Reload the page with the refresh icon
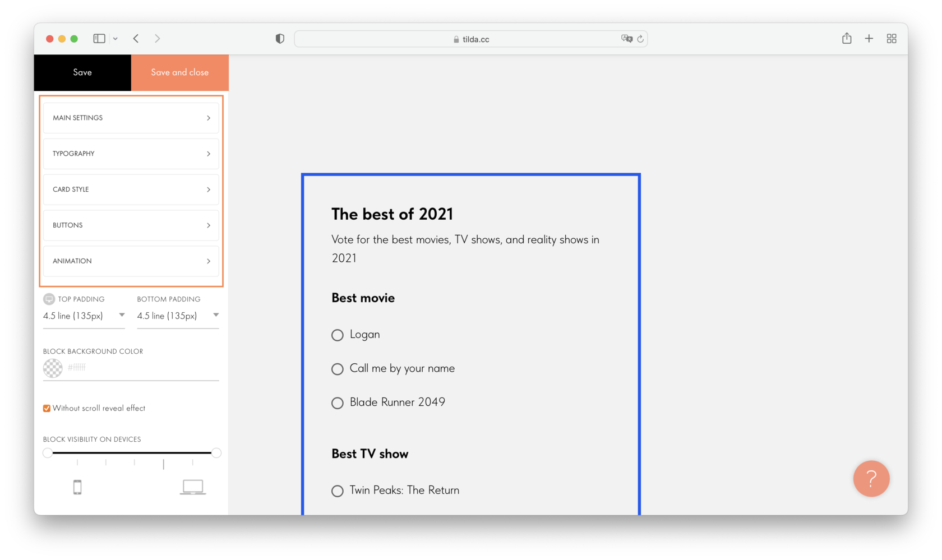The height and width of the screenshot is (560, 942). pos(640,39)
